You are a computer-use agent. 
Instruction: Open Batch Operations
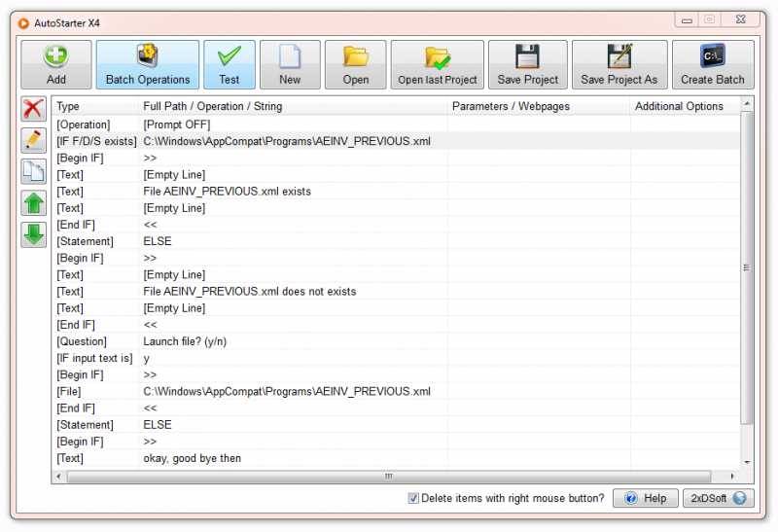point(148,64)
